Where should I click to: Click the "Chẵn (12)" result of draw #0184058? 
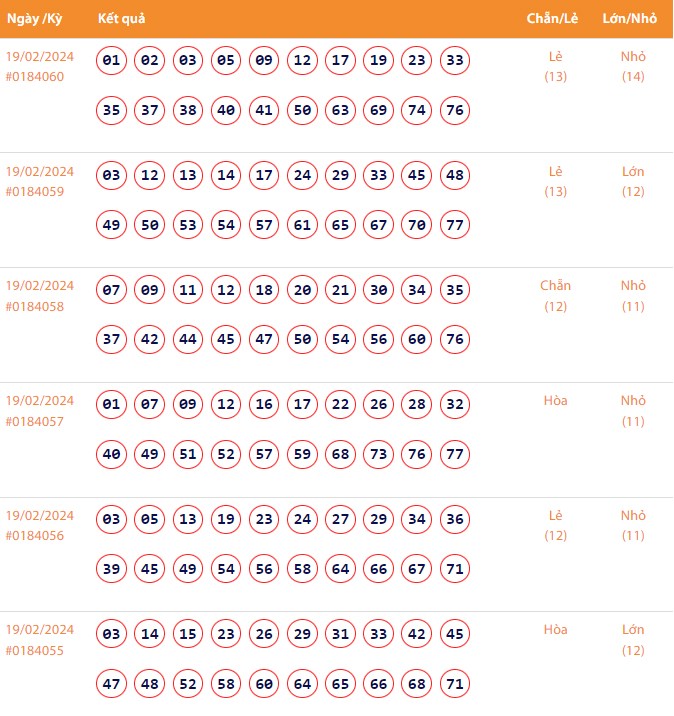555,296
